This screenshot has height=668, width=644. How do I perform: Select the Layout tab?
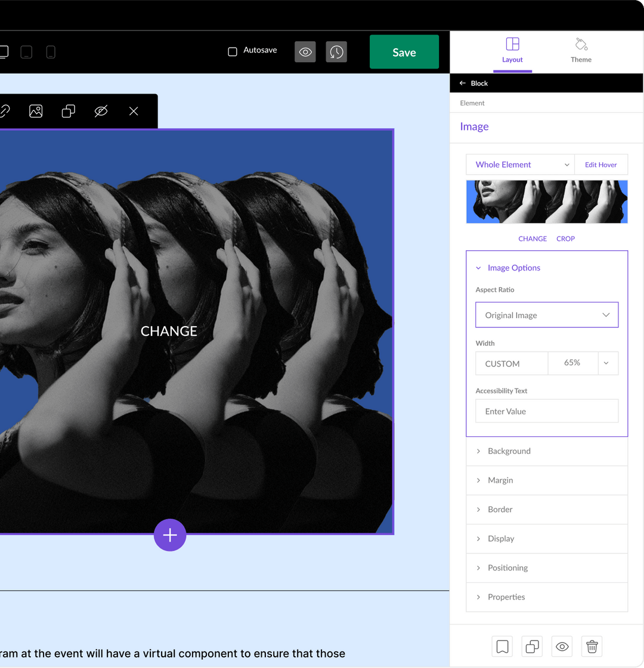click(512, 52)
